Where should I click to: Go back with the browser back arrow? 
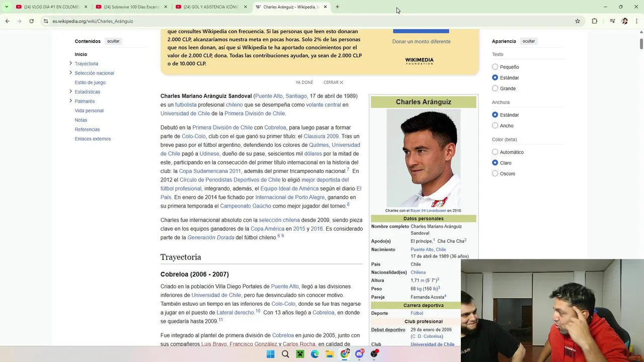7,21
